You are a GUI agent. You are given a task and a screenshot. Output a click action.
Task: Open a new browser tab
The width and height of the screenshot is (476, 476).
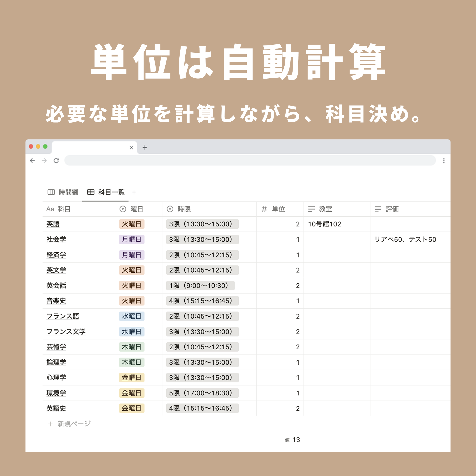pos(145,148)
